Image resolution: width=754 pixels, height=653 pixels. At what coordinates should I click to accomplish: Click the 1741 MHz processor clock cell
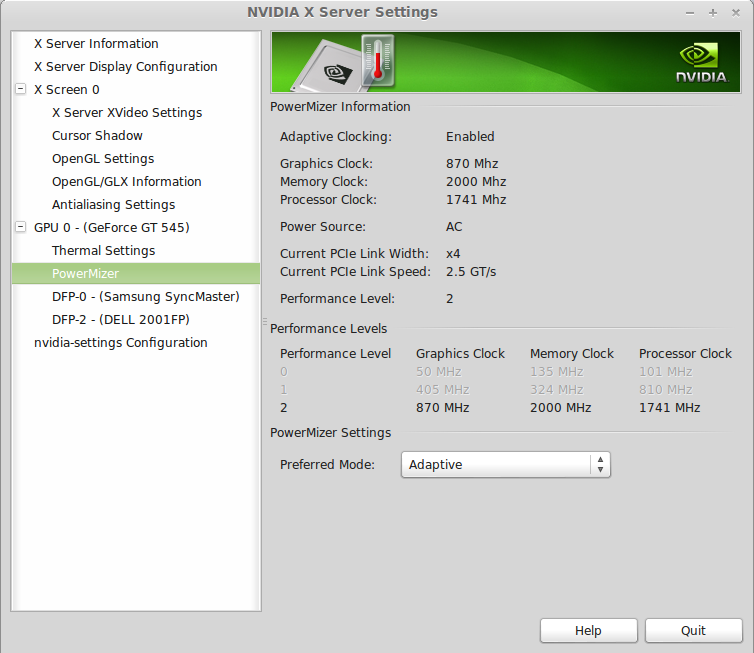tap(669, 408)
